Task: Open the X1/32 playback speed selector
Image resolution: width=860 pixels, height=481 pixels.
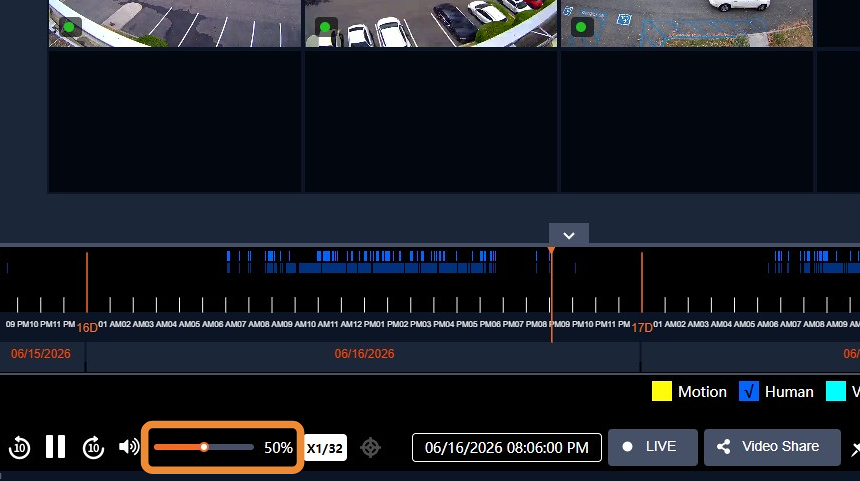Action: (325, 448)
